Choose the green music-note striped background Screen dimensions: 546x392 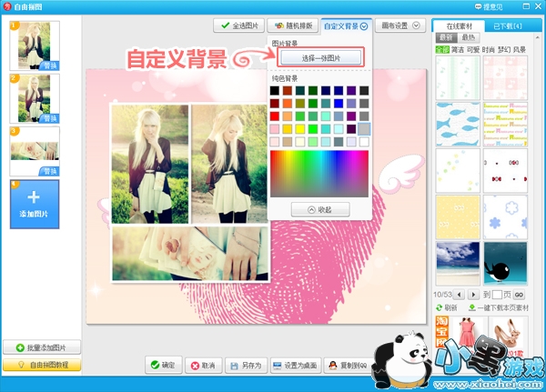click(x=458, y=78)
